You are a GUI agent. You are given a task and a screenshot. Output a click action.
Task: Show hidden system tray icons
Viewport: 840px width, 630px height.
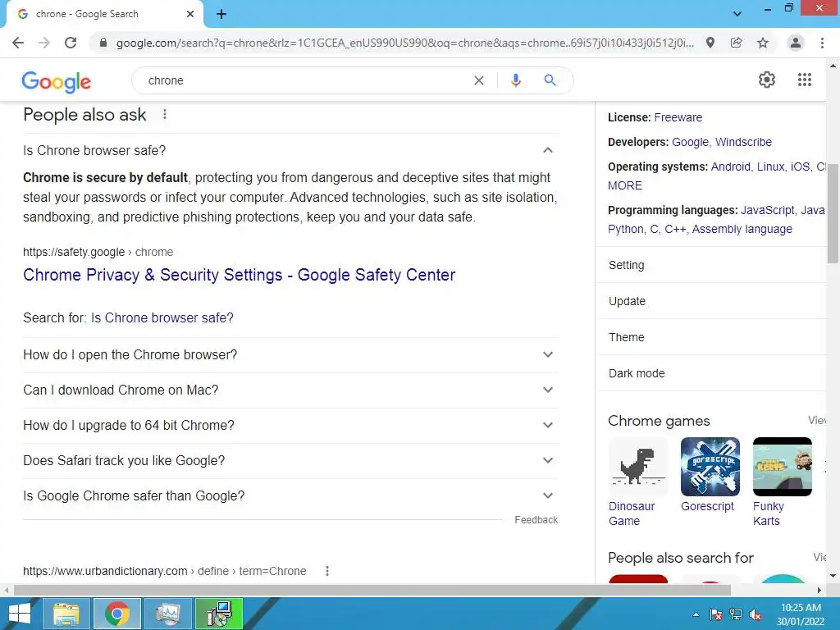696,615
